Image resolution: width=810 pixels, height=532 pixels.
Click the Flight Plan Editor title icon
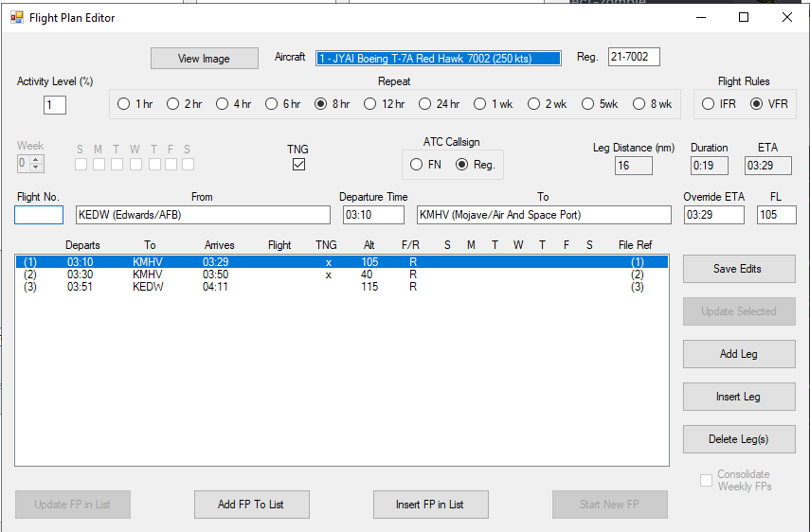tap(17, 18)
